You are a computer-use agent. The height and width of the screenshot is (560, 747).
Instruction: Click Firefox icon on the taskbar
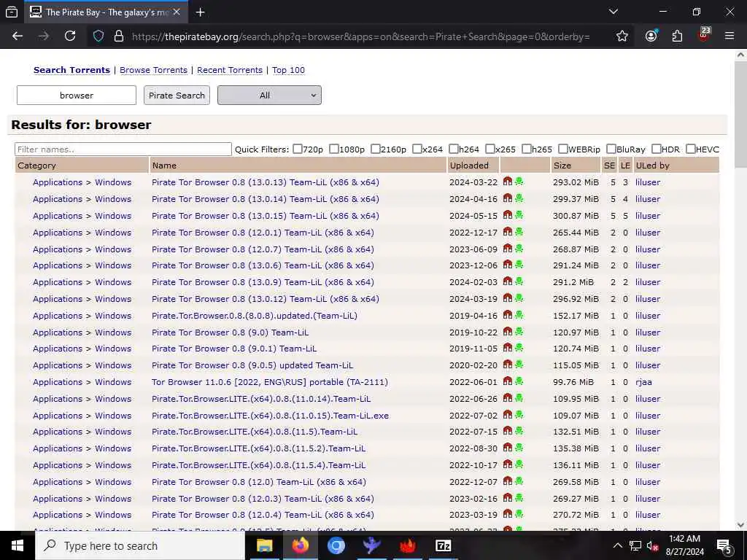(x=300, y=545)
